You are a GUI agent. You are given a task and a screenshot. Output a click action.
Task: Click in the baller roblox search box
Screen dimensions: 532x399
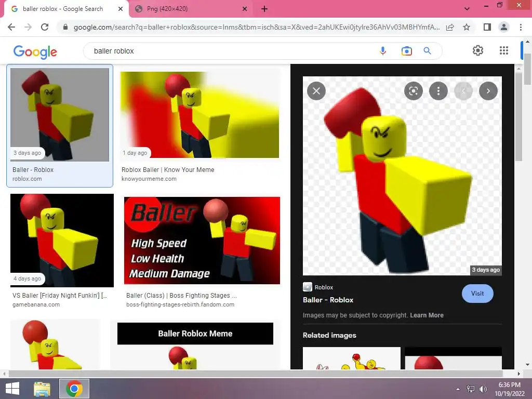(231, 51)
